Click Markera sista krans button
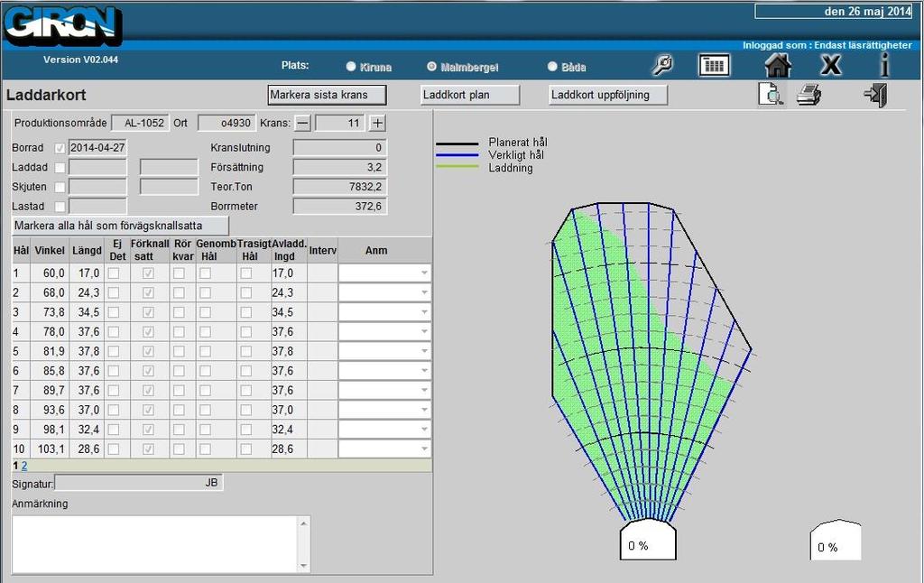The width and height of the screenshot is (924, 583). 327,95
